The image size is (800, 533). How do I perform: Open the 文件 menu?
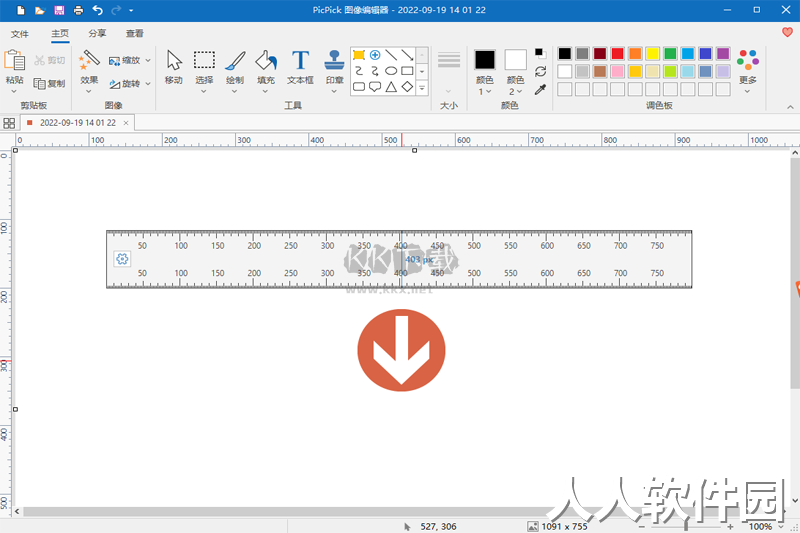20,34
